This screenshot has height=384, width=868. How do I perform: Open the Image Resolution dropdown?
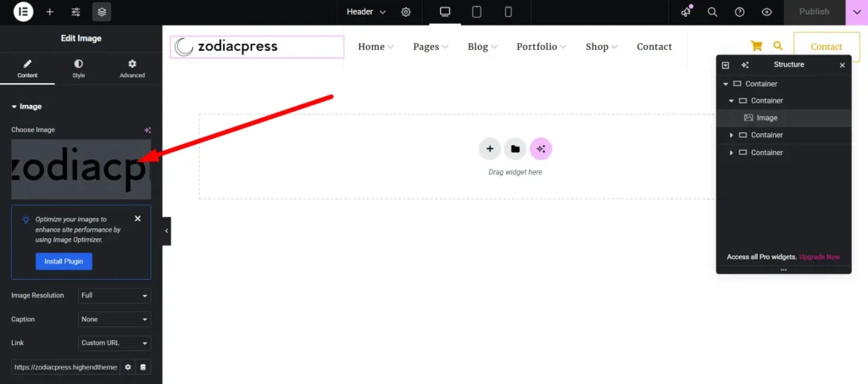(x=114, y=295)
